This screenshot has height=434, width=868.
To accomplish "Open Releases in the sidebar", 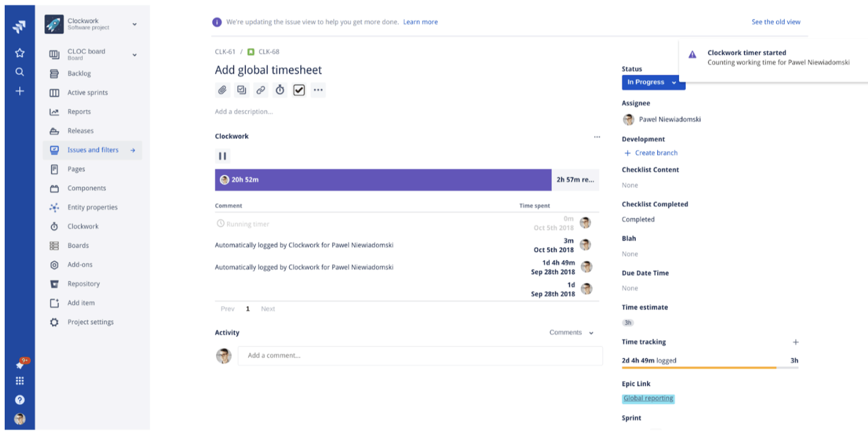I will (93, 131).
